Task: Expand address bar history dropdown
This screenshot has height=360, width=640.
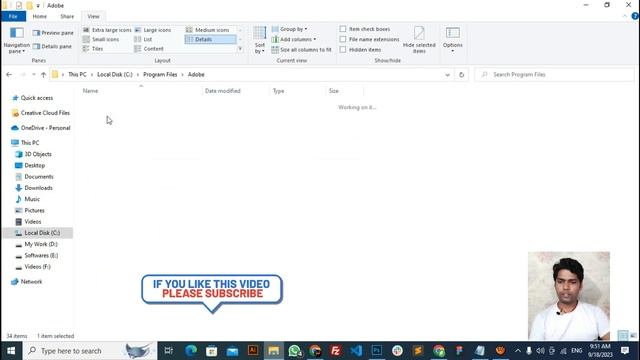Action: tap(447, 75)
